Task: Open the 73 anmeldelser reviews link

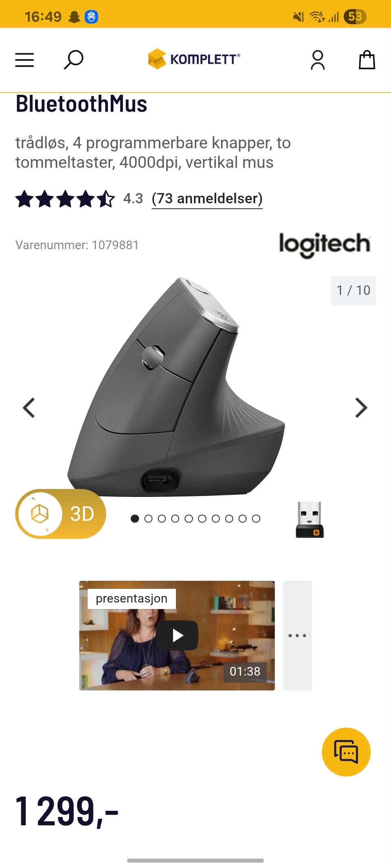Action: pos(207,199)
